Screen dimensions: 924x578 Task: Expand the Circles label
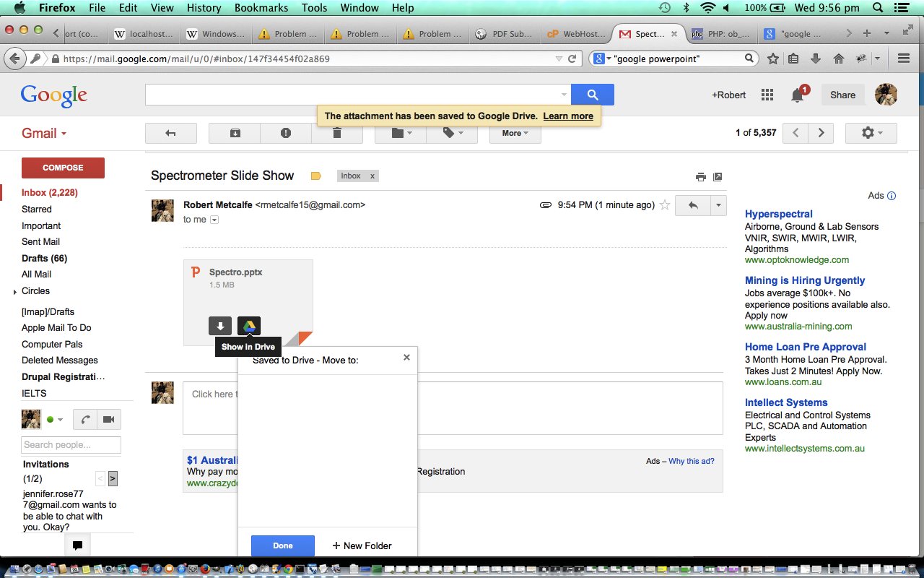(15, 292)
